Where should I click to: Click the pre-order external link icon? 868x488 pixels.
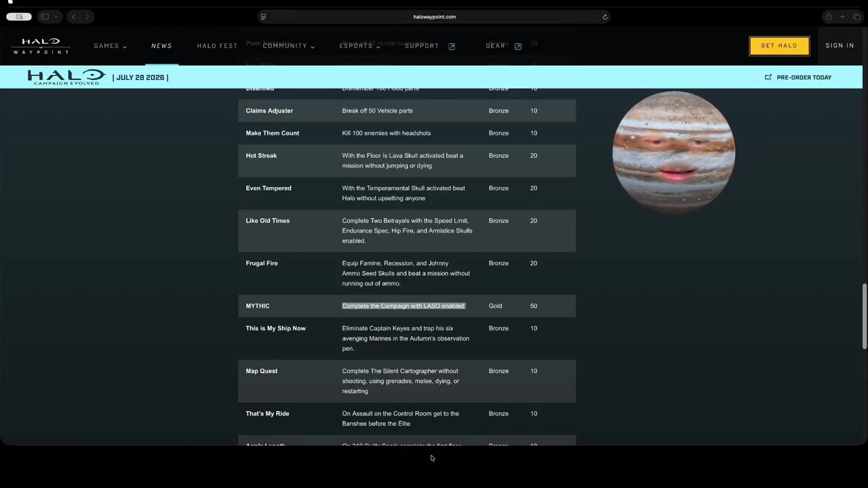768,77
